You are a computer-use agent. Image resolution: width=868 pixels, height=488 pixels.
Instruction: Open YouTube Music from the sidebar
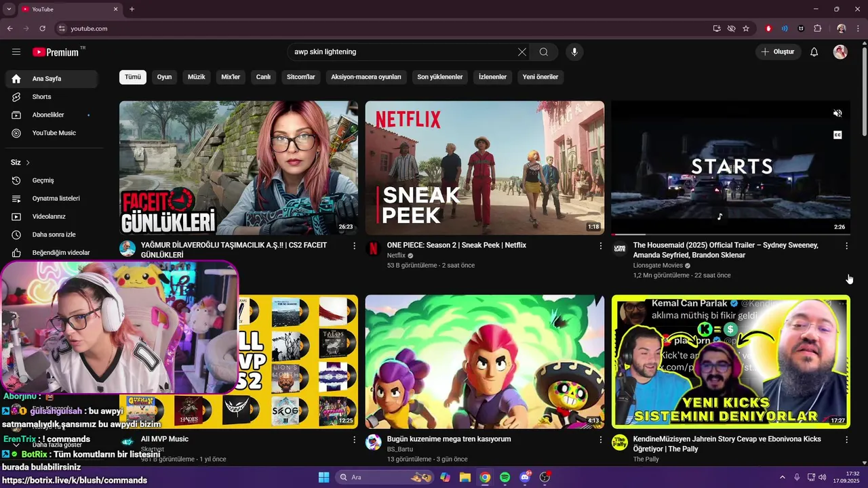pos(52,133)
